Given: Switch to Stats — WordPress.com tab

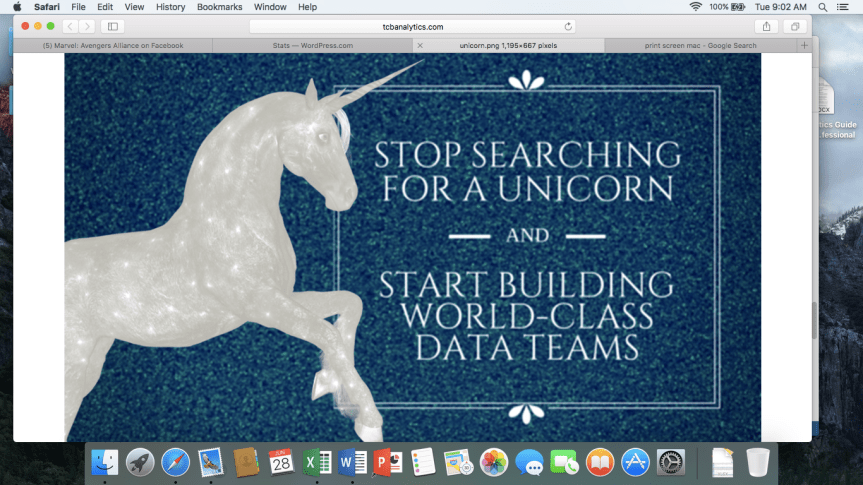Looking at the screenshot, I should click(312, 45).
